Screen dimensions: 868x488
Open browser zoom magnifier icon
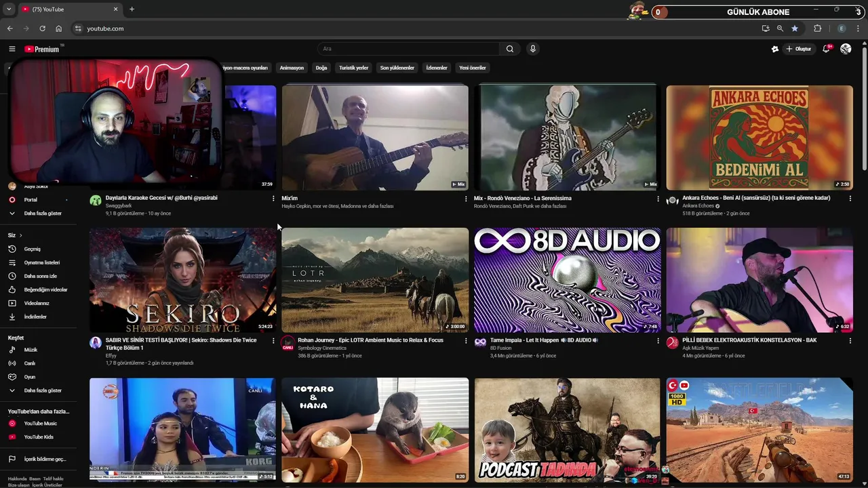click(780, 28)
